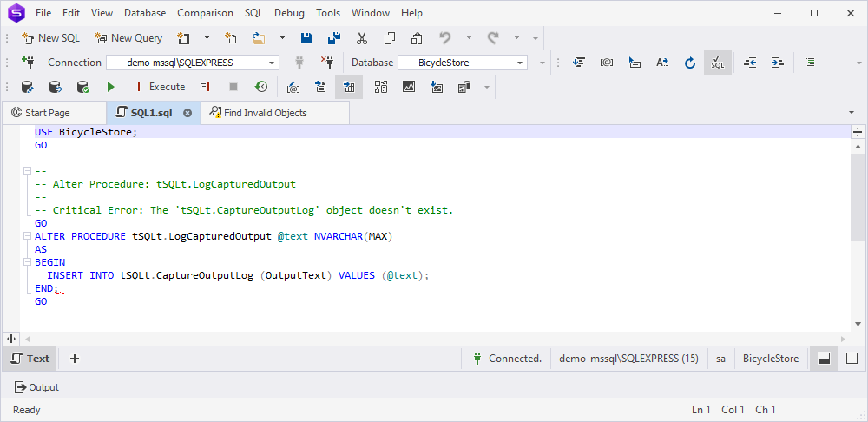This screenshot has height=422, width=868.
Task: Toggle the SQL syntax check button
Action: click(718, 63)
